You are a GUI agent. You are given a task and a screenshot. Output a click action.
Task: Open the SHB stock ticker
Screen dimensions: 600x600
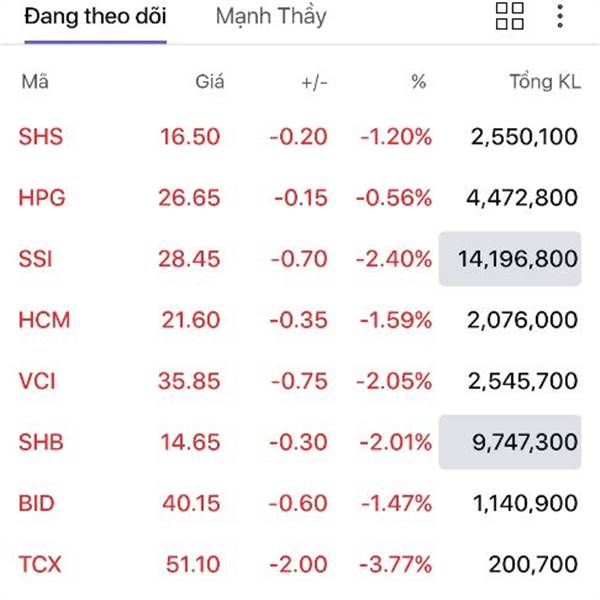pos(41,442)
